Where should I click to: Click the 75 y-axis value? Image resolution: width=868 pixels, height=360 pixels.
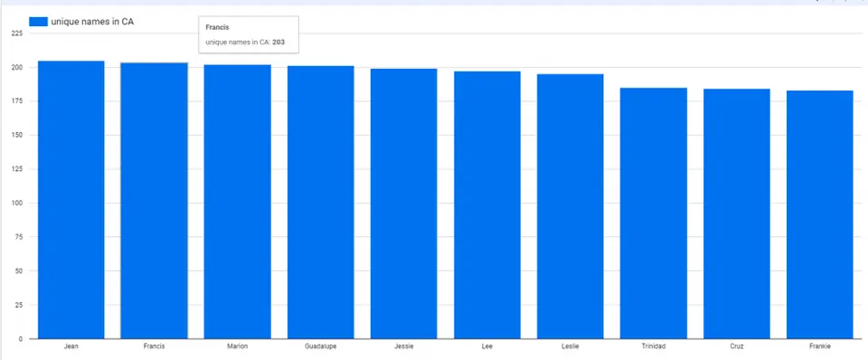click(x=19, y=237)
